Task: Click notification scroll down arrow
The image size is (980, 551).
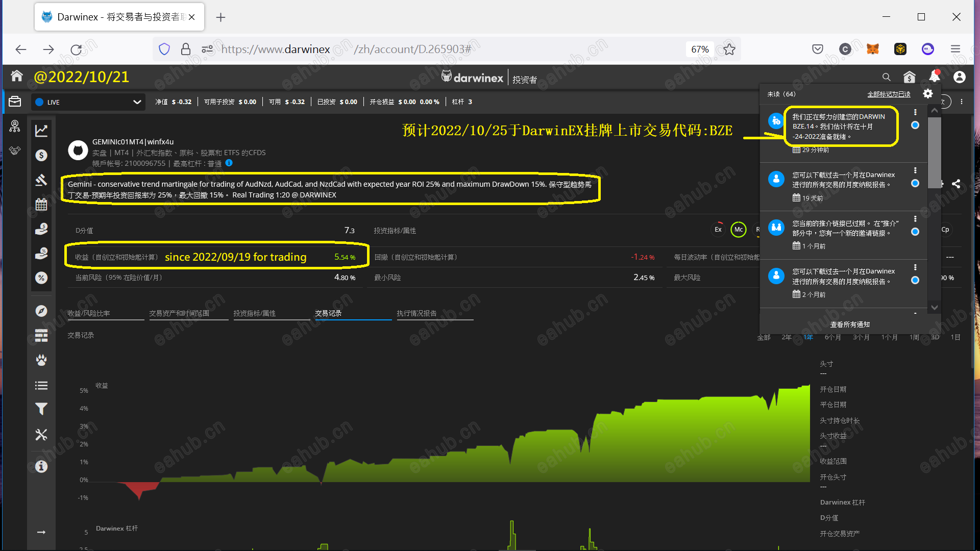Action: coord(934,308)
